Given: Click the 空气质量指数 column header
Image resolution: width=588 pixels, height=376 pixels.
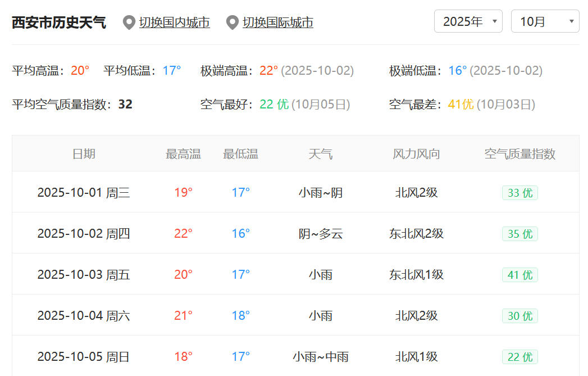Looking at the screenshot, I should point(519,154).
